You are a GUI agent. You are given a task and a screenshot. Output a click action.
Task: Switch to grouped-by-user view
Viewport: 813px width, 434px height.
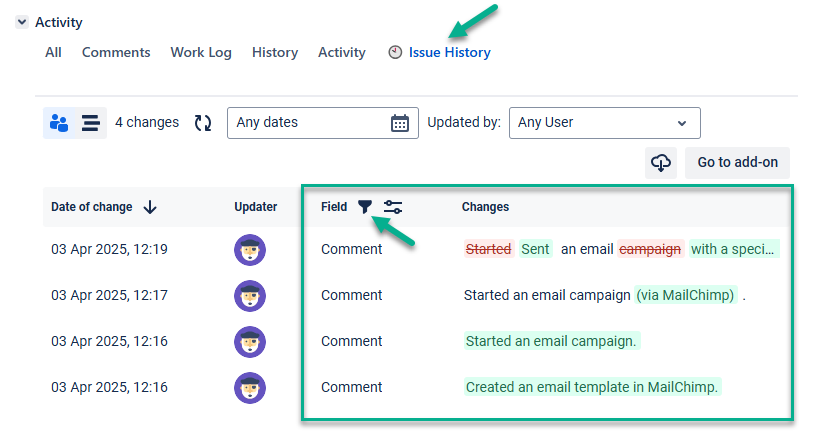point(59,123)
